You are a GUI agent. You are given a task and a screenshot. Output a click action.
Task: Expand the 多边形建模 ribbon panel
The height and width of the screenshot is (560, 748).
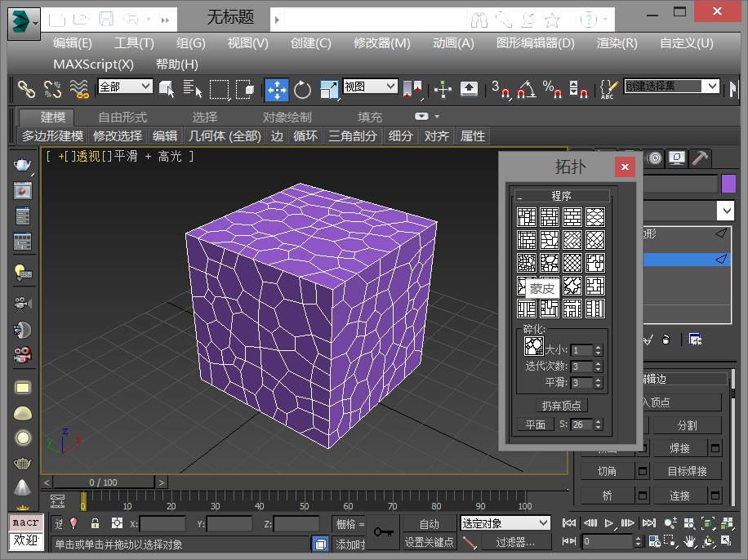[52, 136]
